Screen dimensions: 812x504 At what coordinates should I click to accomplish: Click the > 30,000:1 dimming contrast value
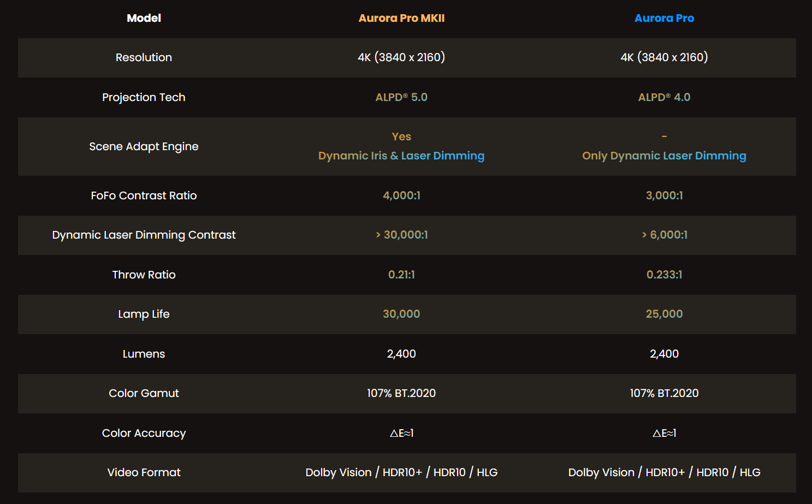pos(401,235)
